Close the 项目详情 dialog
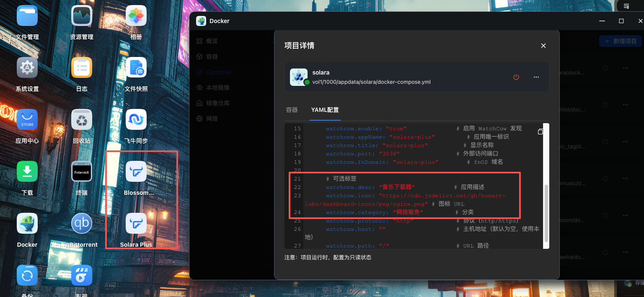Image resolution: width=644 pixels, height=297 pixels. coord(543,46)
